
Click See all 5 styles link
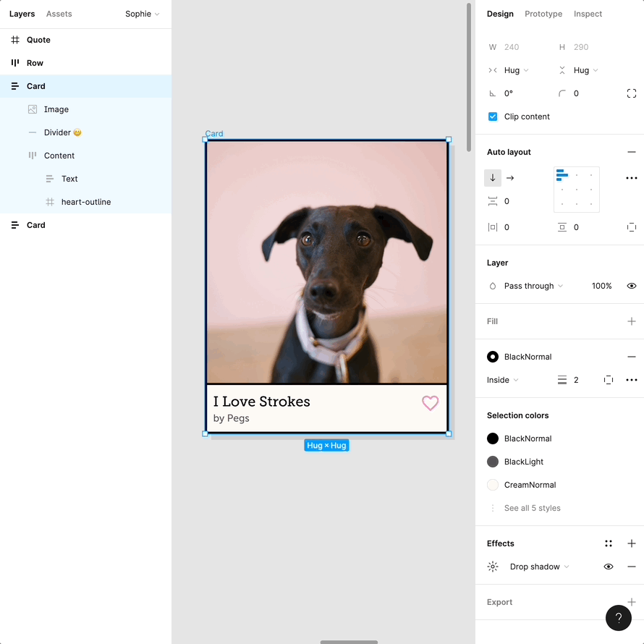click(x=533, y=508)
